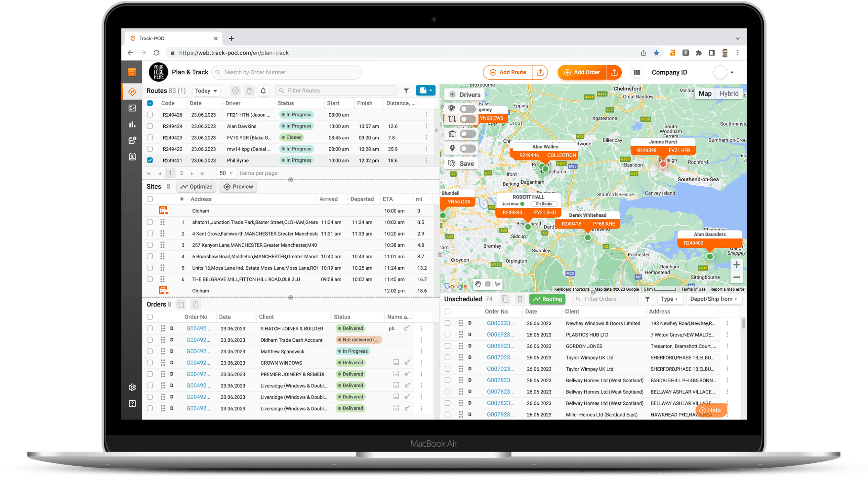This screenshot has height=477, width=868.
Task: Click the Add Route button
Action: coord(508,72)
